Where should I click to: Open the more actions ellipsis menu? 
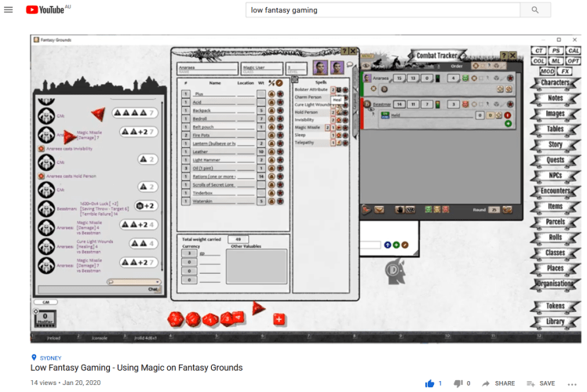[x=572, y=383]
